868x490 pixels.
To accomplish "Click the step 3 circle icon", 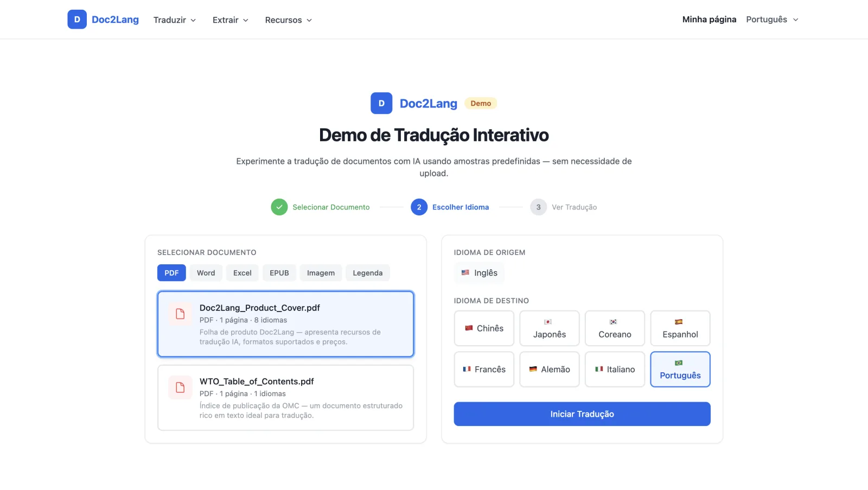I will [538, 207].
